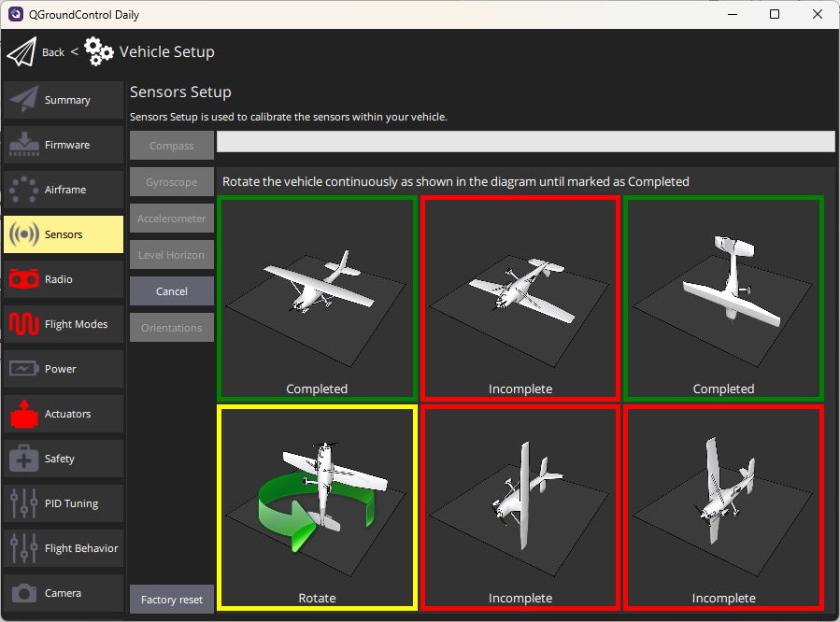840x622 pixels.
Task: Open Radio setup controller icon
Action: (x=24, y=279)
